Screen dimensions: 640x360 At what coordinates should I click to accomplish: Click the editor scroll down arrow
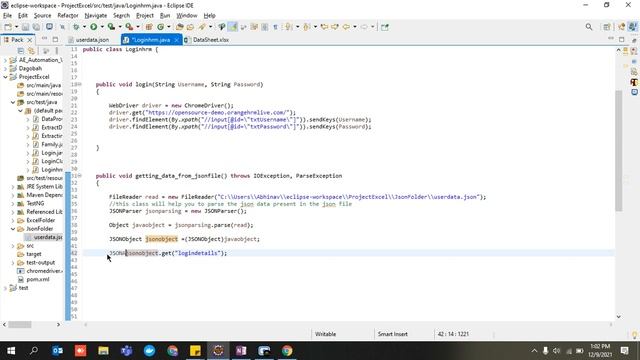click(x=619, y=317)
